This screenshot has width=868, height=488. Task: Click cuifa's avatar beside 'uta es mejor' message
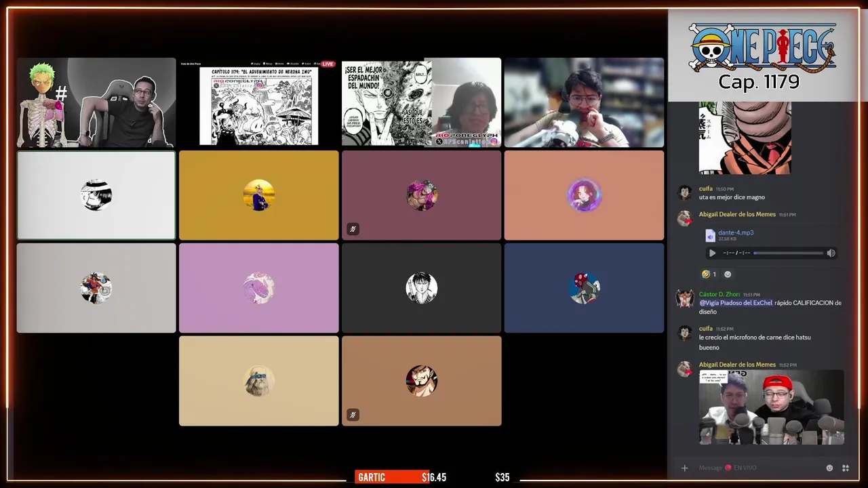coord(685,192)
